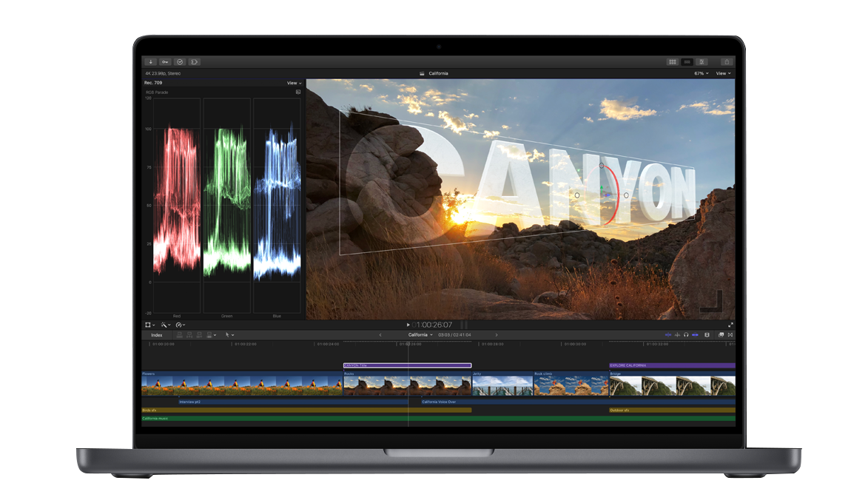Click the playhead at top of ruler
The height and width of the screenshot is (503, 868).
pyautogui.click(x=408, y=344)
